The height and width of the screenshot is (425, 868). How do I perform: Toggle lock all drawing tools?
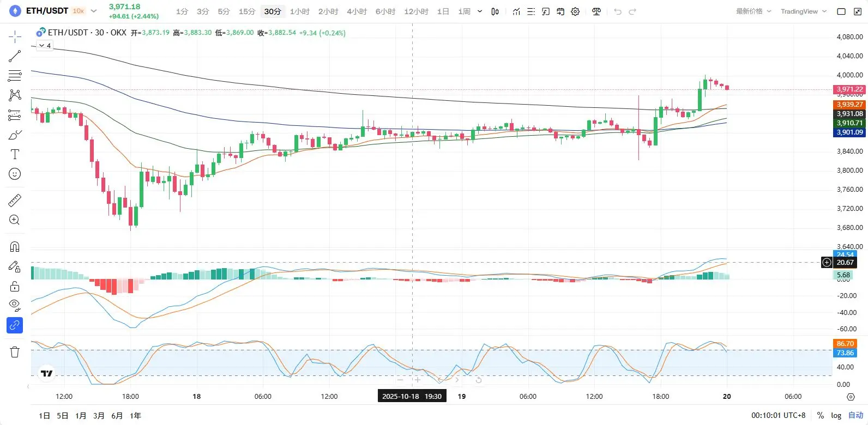(15, 286)
